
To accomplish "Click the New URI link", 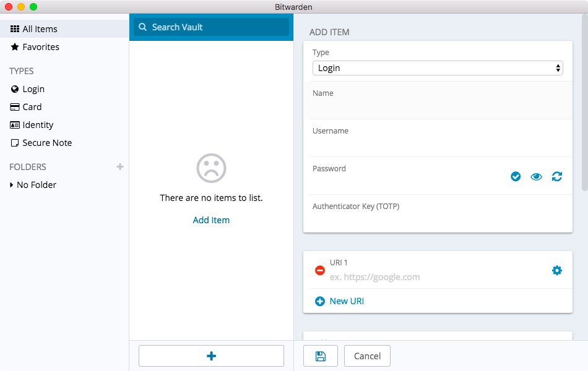I will coord(347,301).
